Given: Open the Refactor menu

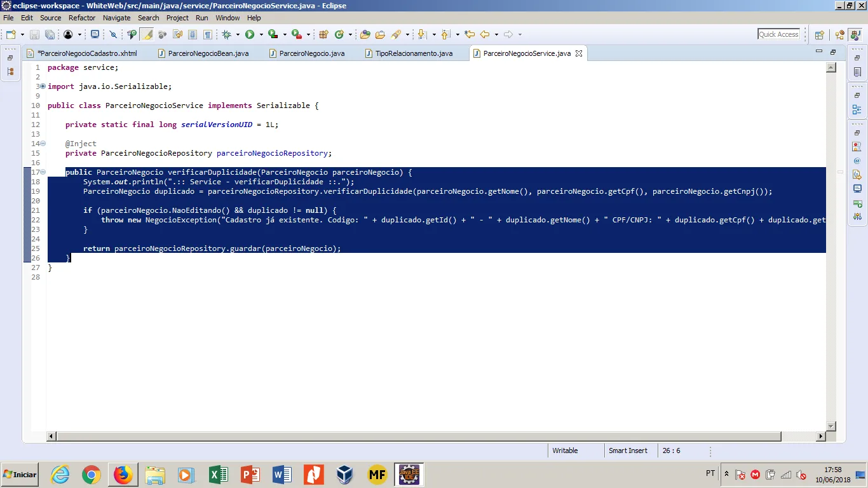Looking at the screenshot, I should (81, 18).
